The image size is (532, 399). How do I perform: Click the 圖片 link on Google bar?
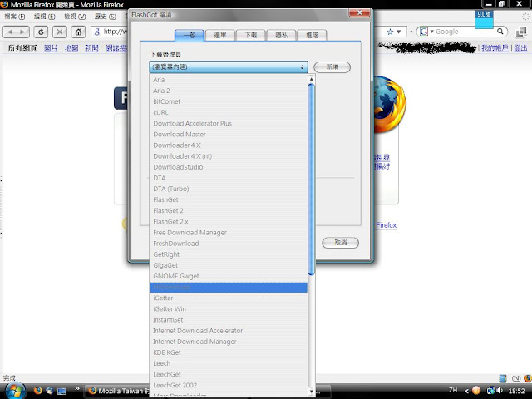coord(51,48)
